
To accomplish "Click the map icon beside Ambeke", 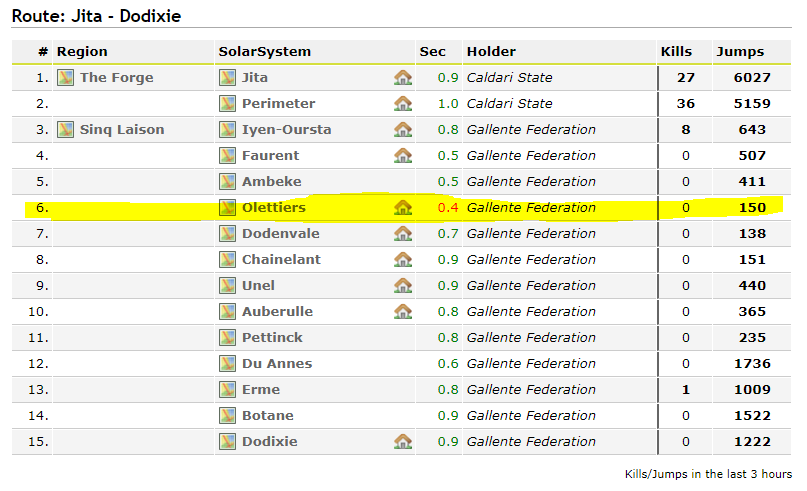I will click(x=227, y=182).
